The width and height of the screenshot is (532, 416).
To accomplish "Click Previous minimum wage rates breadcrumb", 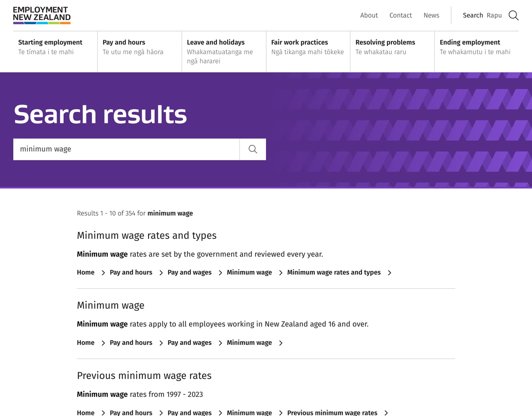I will [332, 413].
